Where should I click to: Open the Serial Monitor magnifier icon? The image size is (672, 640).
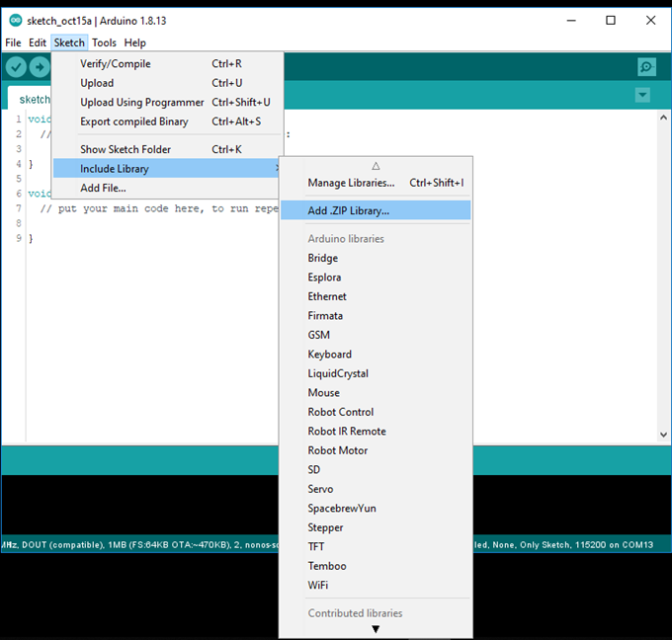tap(646, 67)
